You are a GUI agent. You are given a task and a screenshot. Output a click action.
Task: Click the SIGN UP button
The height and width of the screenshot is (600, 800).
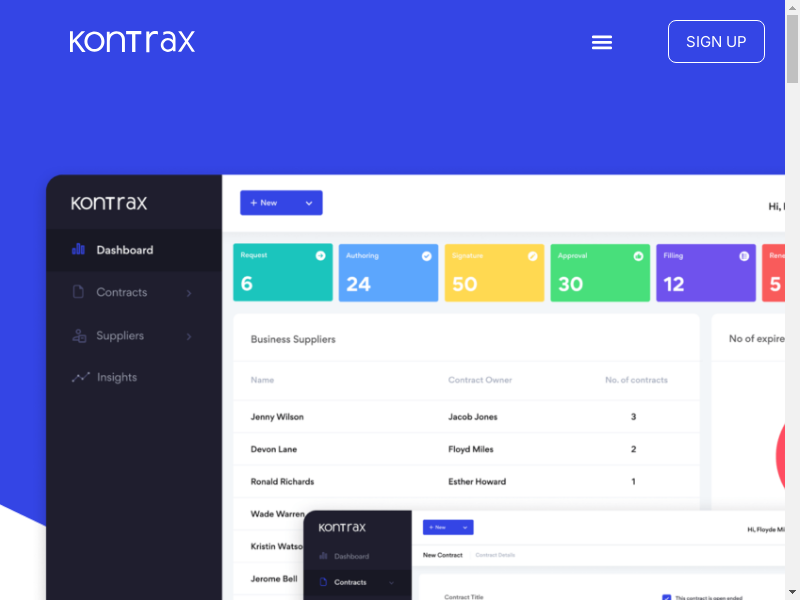[716, 42]
